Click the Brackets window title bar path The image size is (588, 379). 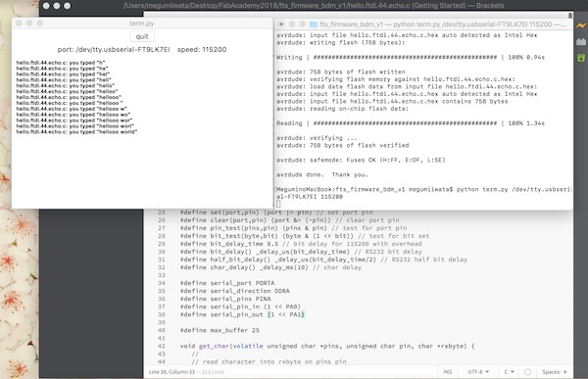(314, 6)
